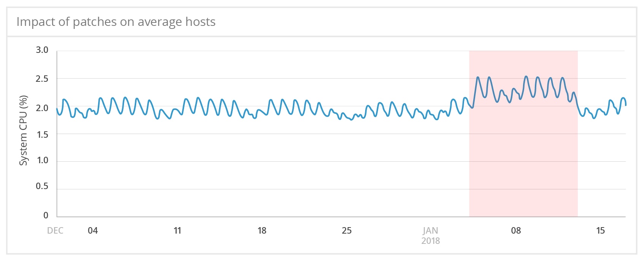Select the 0.5 y-axis tick label
This screenshot has width=644, height=261.
42,186
